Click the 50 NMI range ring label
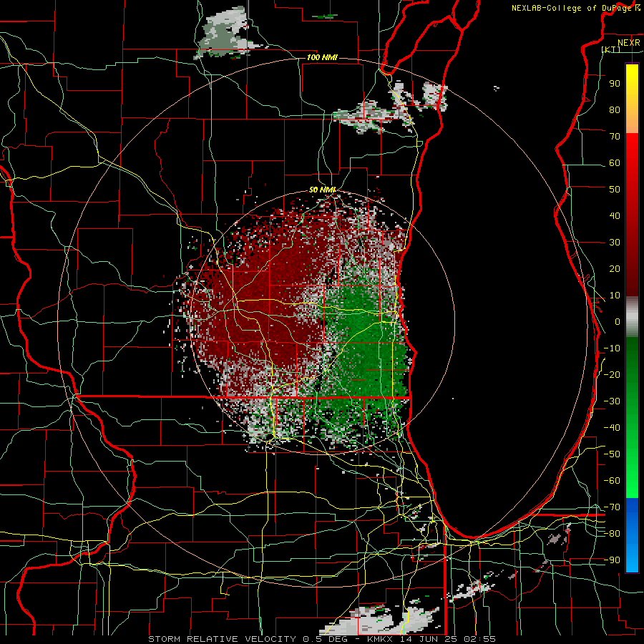Screen dimensions: 644x644 tap(323, 190)
